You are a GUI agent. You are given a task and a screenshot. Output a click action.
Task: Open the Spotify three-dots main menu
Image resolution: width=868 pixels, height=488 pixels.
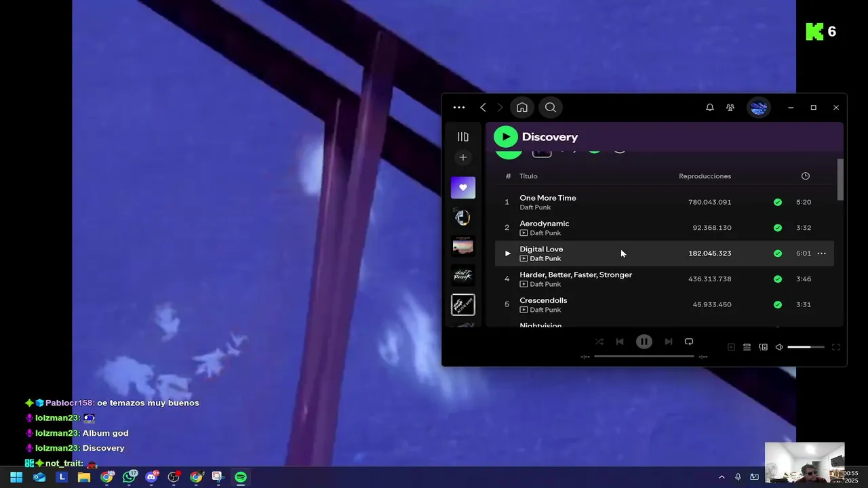point(459,107)
